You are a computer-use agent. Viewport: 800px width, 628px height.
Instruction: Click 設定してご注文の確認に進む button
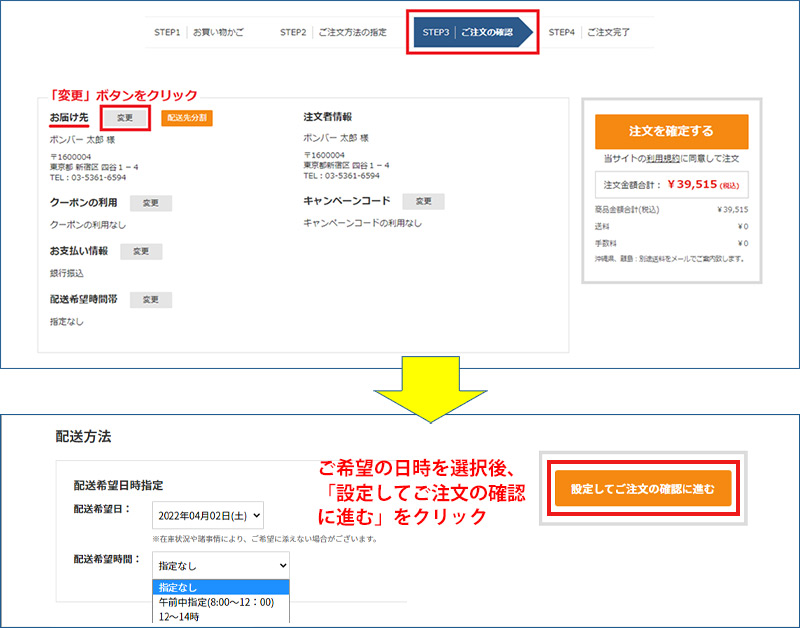pos(642,488)
